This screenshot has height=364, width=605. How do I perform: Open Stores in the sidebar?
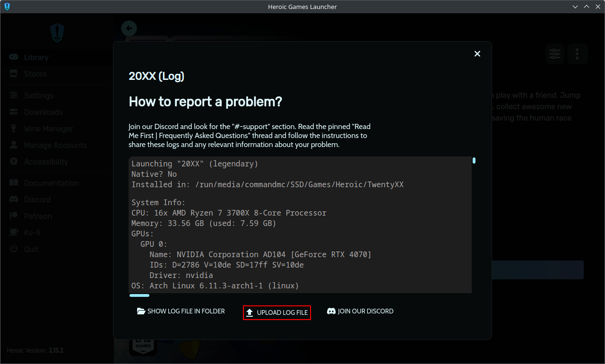click(35, 74)
